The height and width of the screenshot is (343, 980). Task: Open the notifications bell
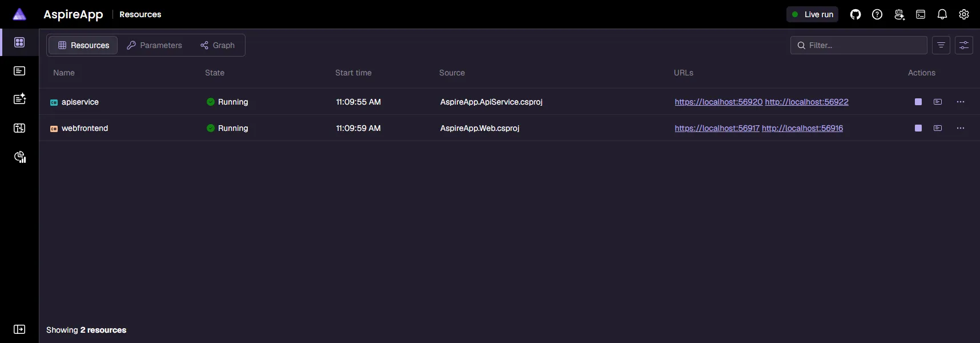coord(942,14)
